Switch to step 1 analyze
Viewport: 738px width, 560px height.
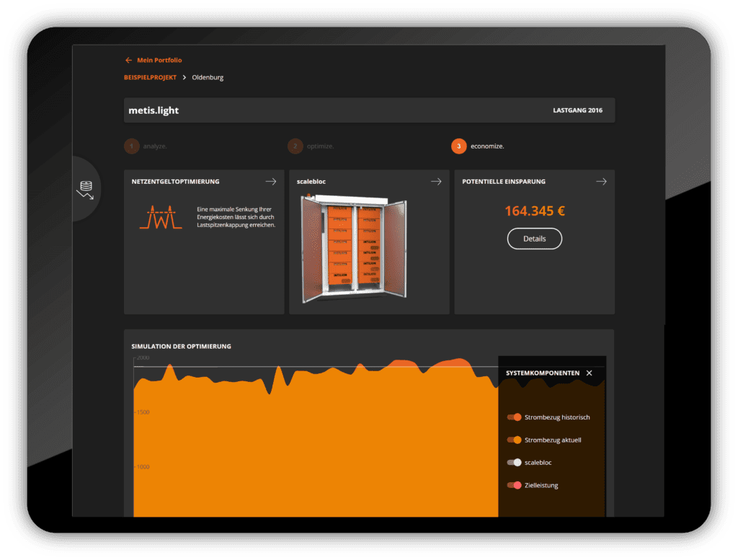click(146, 146)
